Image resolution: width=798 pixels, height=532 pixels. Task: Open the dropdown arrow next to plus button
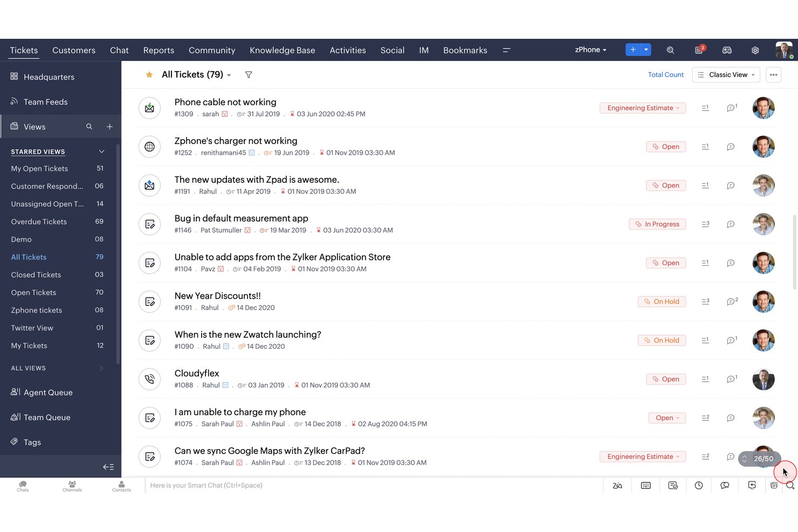pyautogui.click(x=646, y=50)
